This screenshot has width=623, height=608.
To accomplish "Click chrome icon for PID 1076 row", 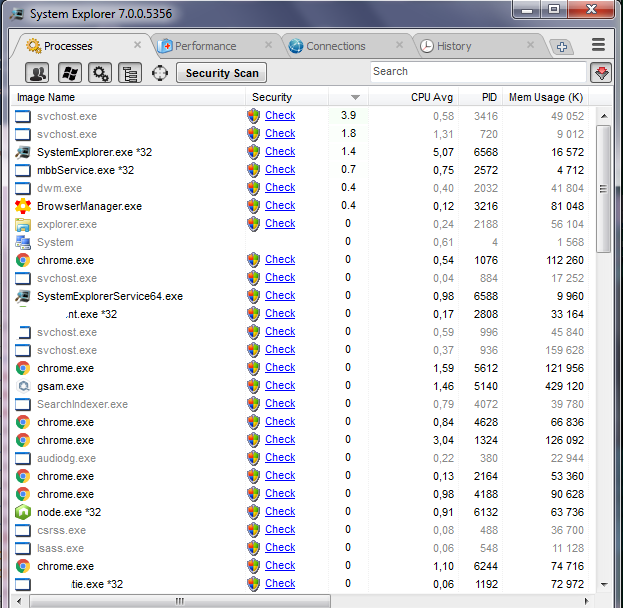I will pos(23,260).
